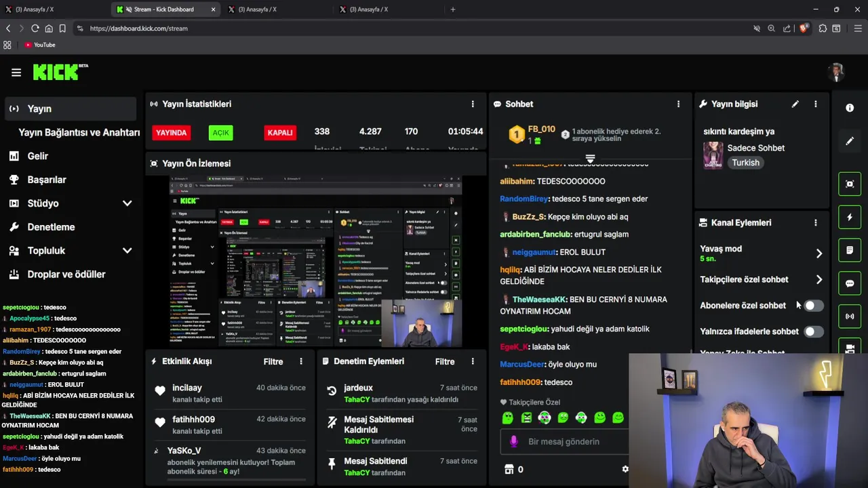Insert the angry green square emote

526,418
